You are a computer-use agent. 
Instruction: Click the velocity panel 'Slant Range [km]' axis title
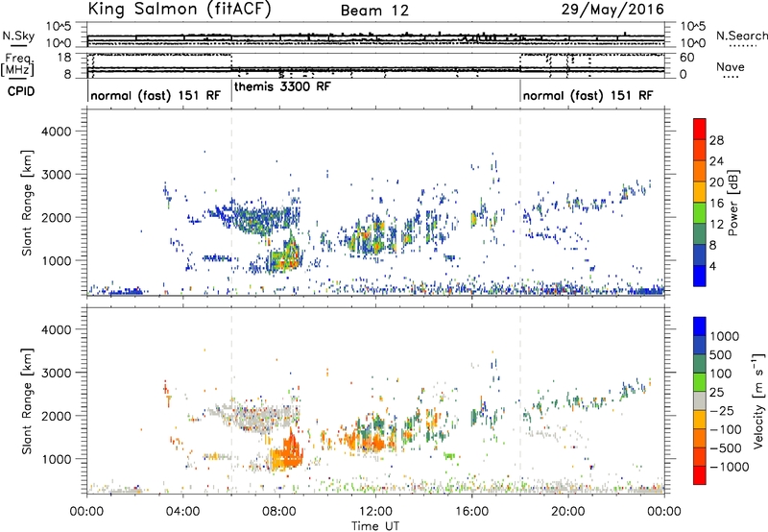pos(27,400)
